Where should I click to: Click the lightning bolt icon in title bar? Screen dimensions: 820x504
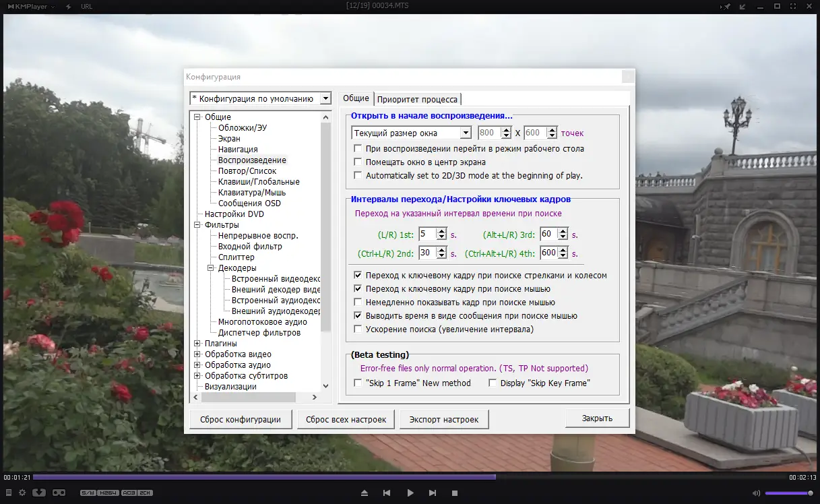(69, 6)
